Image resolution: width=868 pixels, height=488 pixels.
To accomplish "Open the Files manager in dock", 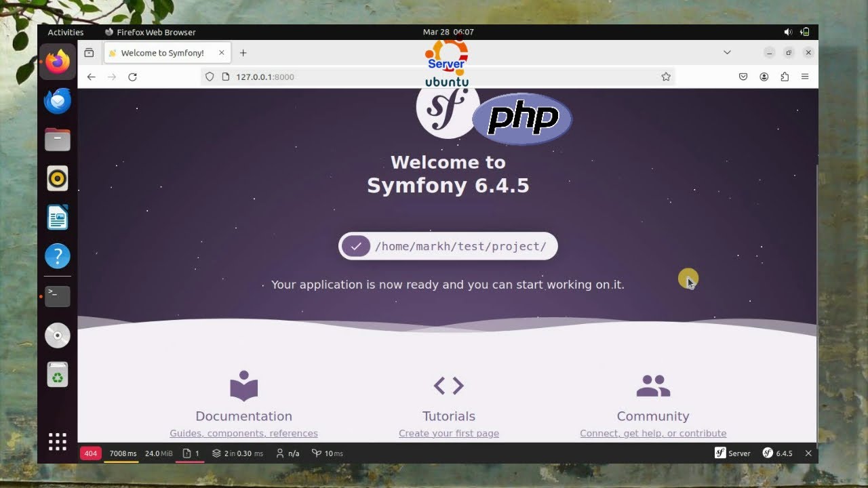I will (58, 140).
